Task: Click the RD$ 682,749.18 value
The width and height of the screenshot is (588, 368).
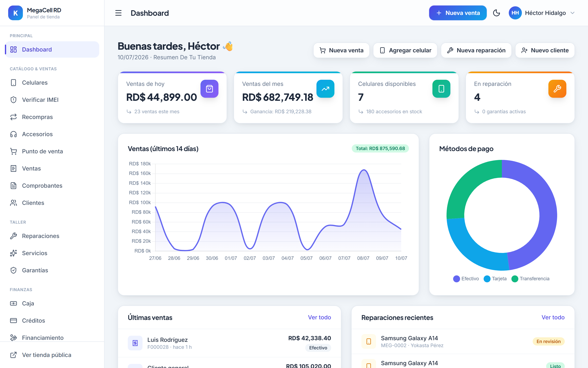Action: (x=278, y=97)
